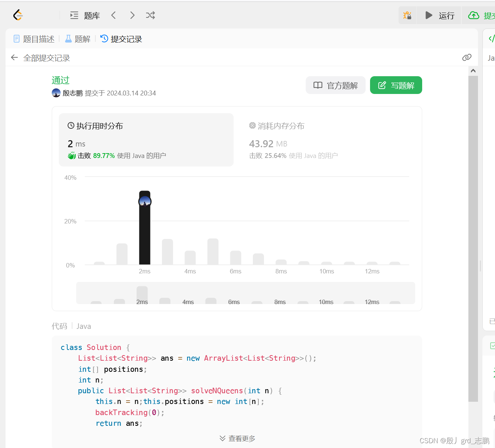Pick a random problem shuffle icon

(x=150, y=15)
